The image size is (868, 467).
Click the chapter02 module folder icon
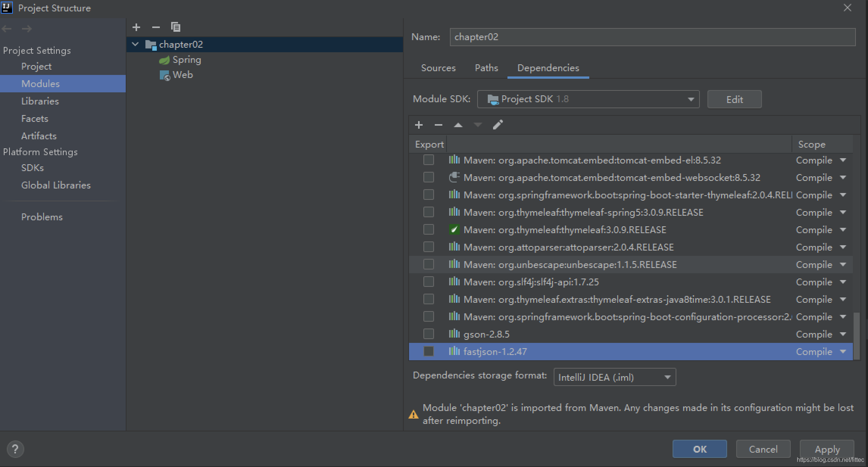(x=151, y=45)
